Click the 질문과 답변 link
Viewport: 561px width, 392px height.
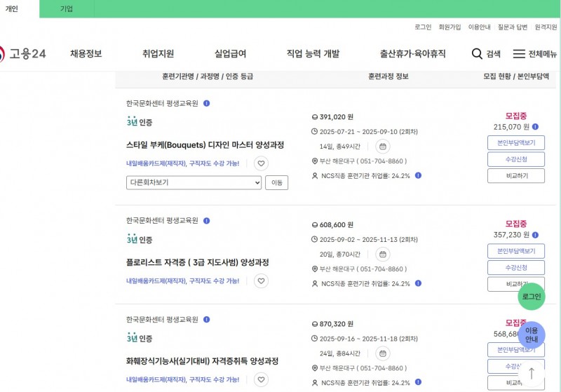pyautogui.click(x=513, y=27)
